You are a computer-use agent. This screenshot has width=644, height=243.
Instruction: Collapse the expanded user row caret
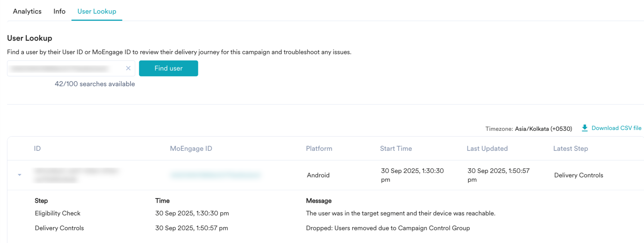click(x=19, y=175)
